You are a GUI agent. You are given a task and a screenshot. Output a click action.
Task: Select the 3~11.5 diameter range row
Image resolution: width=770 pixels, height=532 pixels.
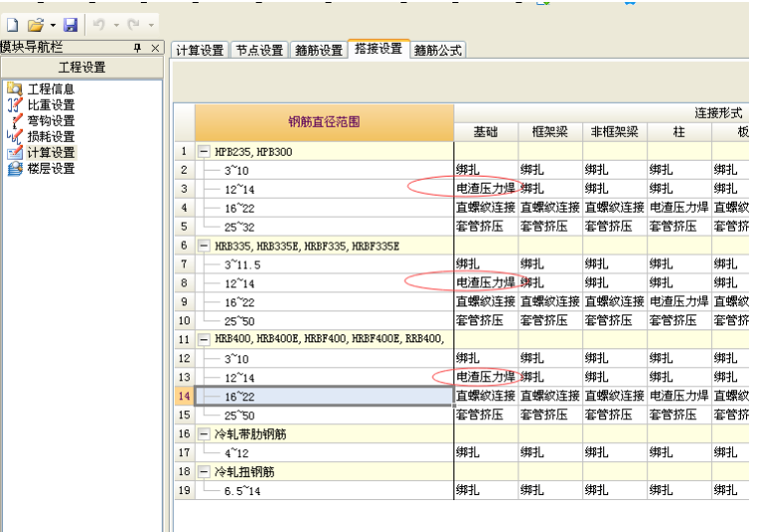[325, 265]
